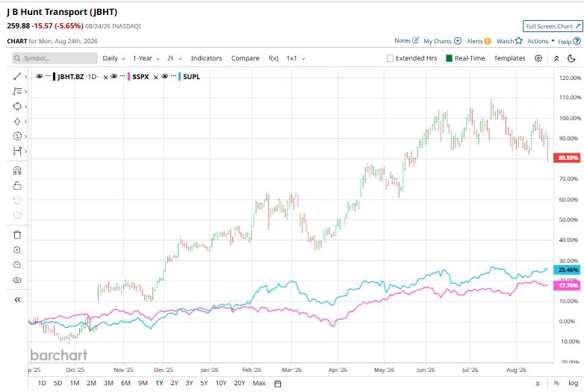The image size is (584, 392).
Task: Open the f(x) expressions button
Action: click(x=273, y=58)
